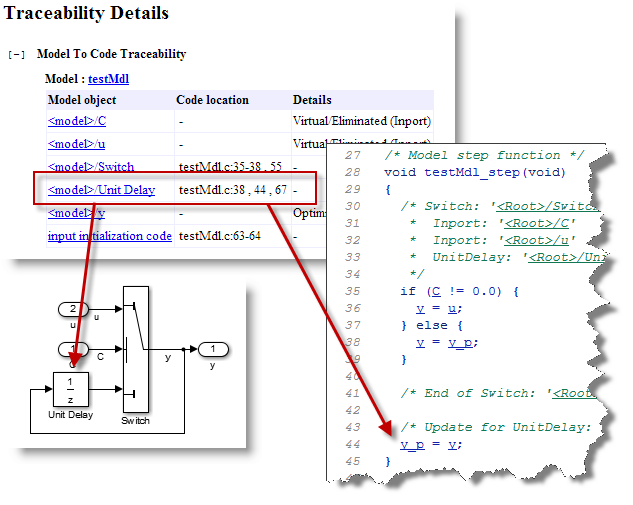Click the Code location column header
Image resolution: width=633 pixels, height=505 pixels.
(x=212, y=100)
